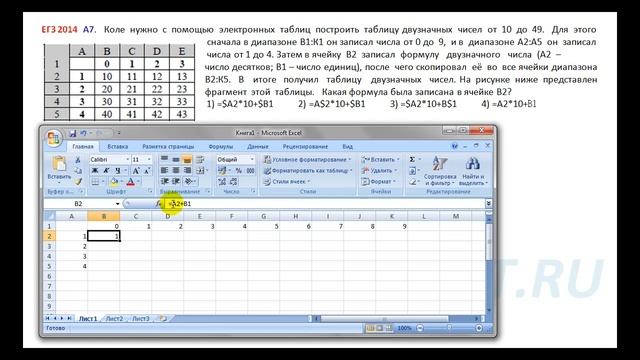Align cell text to the right
The image size is (640, 360).
tap(187, 170)
